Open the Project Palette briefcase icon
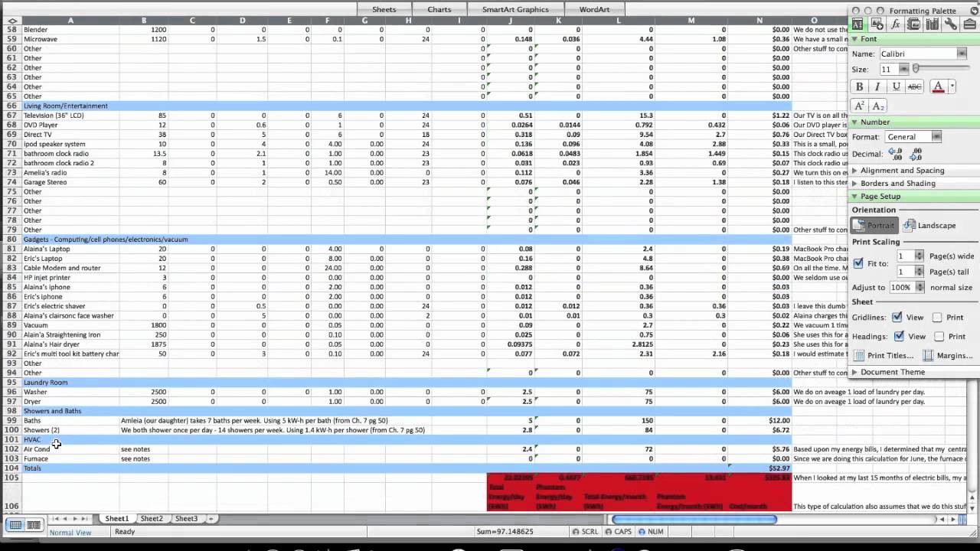980x551 pixels. click(x=969, y=24)
